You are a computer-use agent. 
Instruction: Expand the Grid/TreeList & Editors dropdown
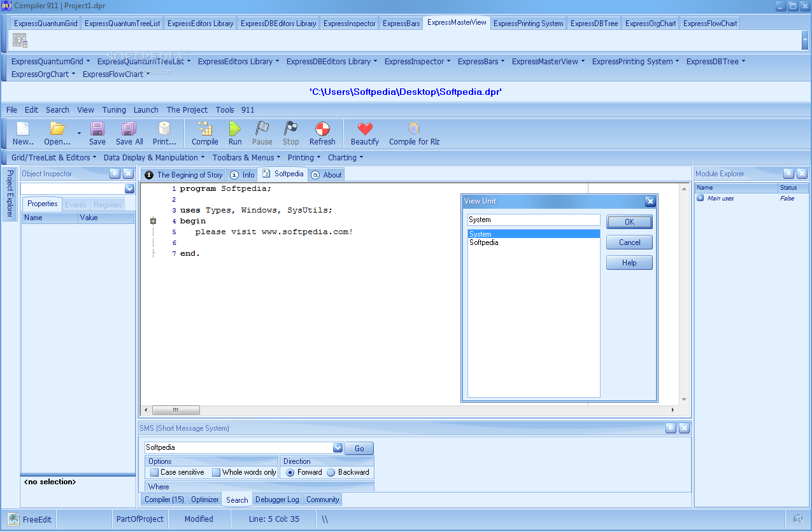pos(54,157)
